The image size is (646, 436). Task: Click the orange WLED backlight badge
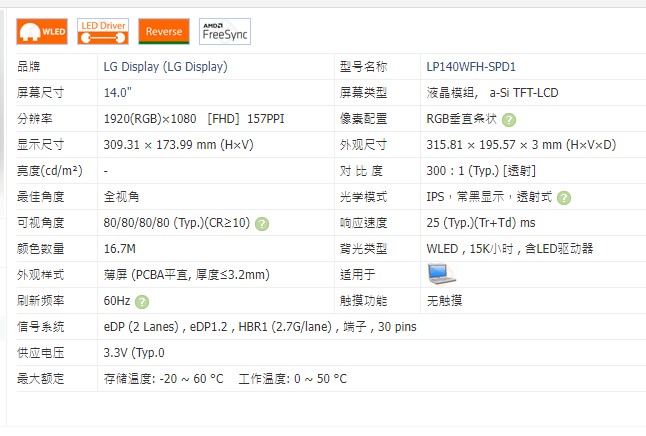pos(42,31)
